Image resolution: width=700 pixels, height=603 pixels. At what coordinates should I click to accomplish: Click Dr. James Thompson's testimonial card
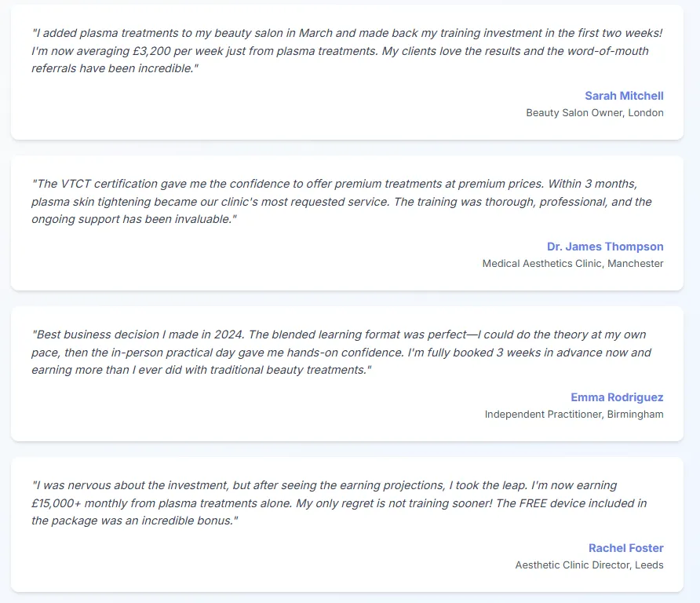(x=347, y=223)
